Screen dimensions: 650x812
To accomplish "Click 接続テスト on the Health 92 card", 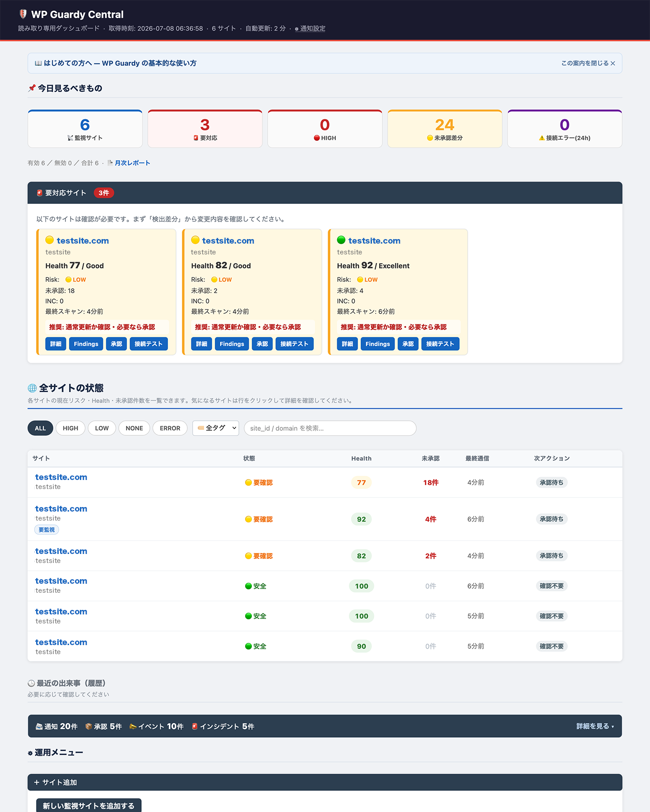I will (x=440, y=344).
